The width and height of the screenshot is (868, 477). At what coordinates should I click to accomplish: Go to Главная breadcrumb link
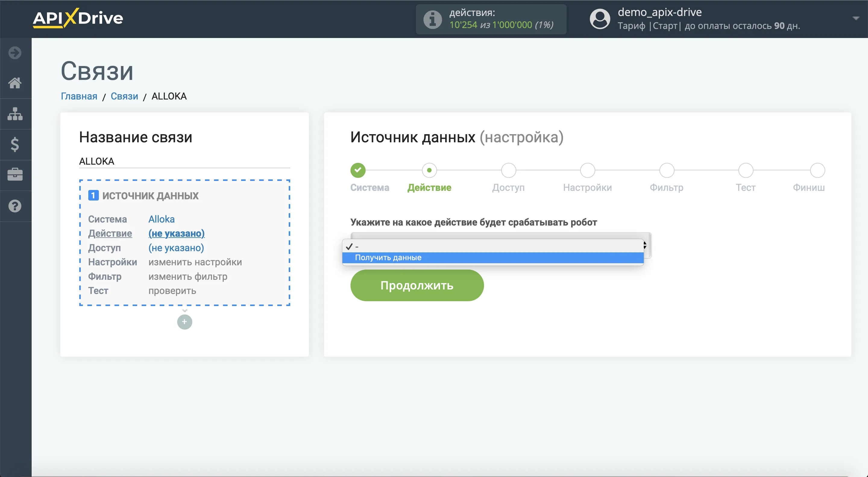click(79, 96)
